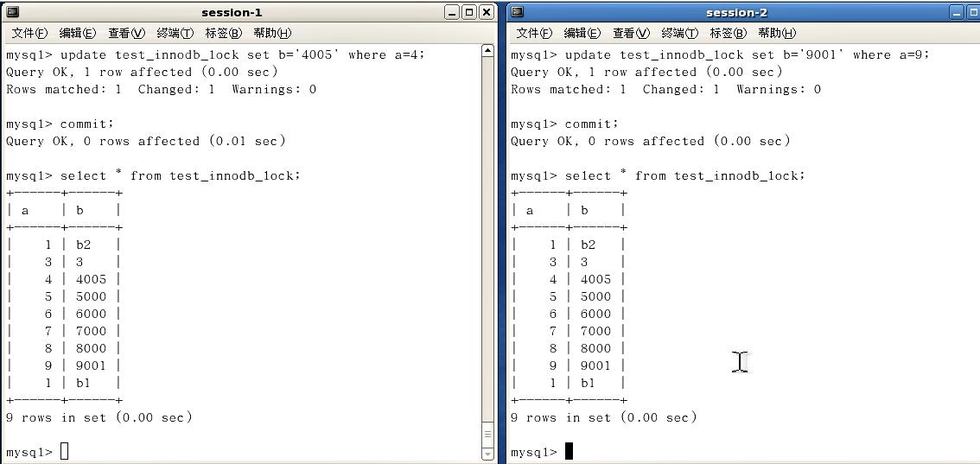Click value 5000 in session-2 table

pyautogui.click(x=595, y=296)
